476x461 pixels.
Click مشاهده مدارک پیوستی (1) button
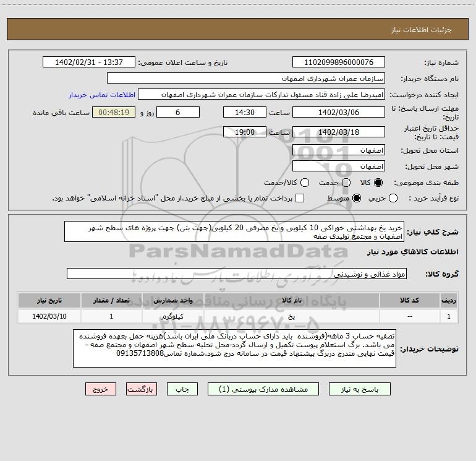263,389
